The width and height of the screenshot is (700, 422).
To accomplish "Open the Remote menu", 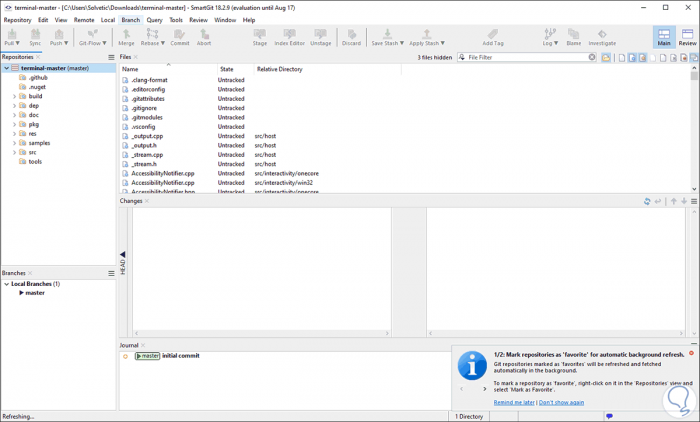I will (84, 20).
